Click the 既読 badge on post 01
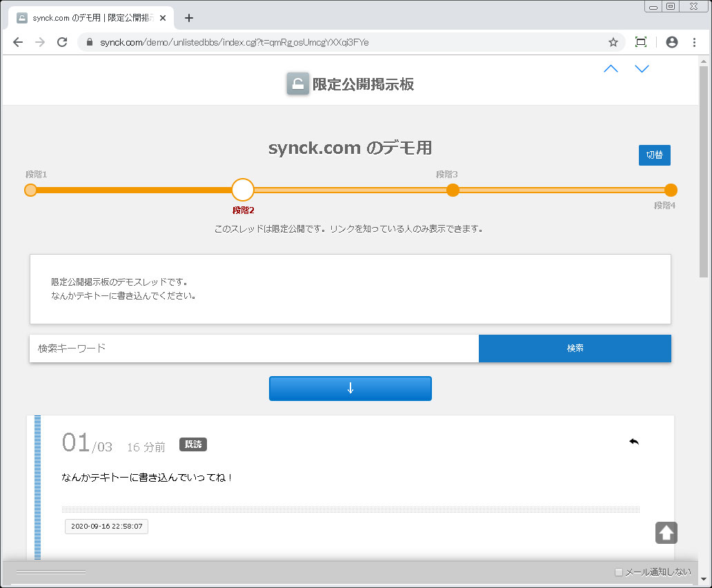 click(193, 444)
